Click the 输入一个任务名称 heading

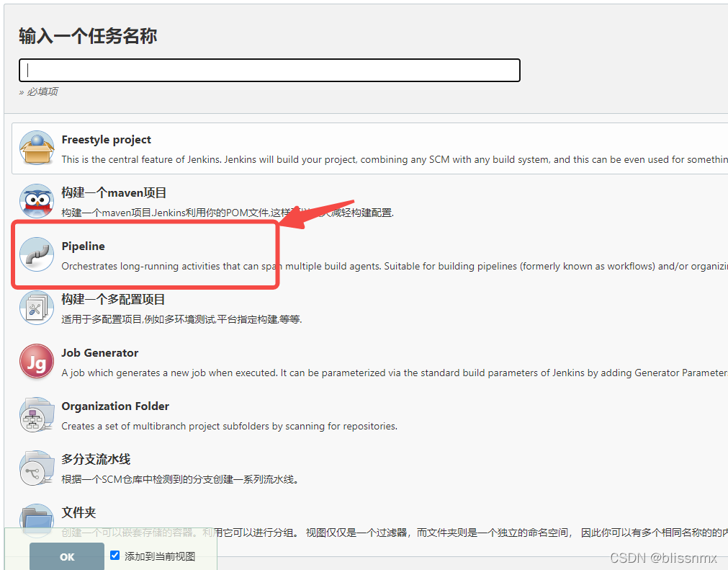tap(89, 36)
